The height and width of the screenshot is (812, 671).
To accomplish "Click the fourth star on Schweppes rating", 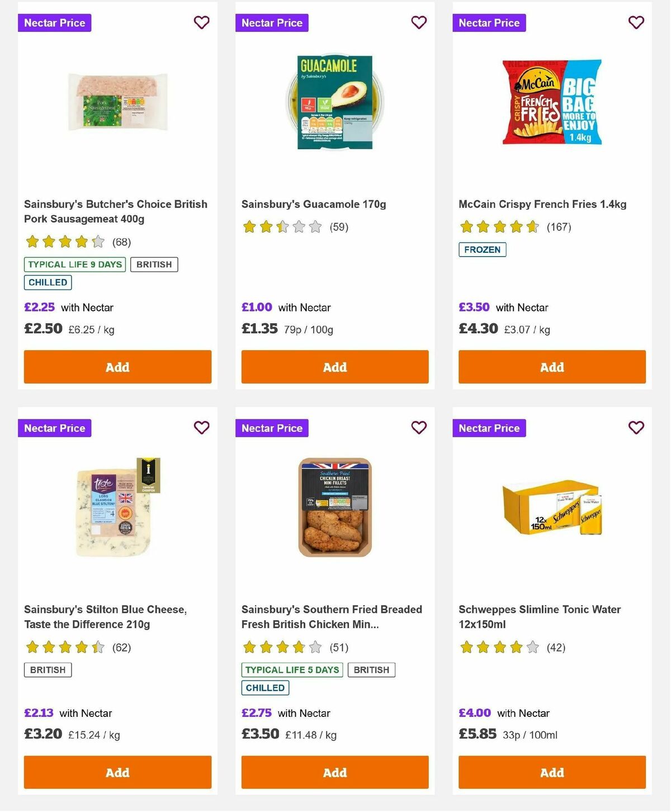I will (515, 647).
